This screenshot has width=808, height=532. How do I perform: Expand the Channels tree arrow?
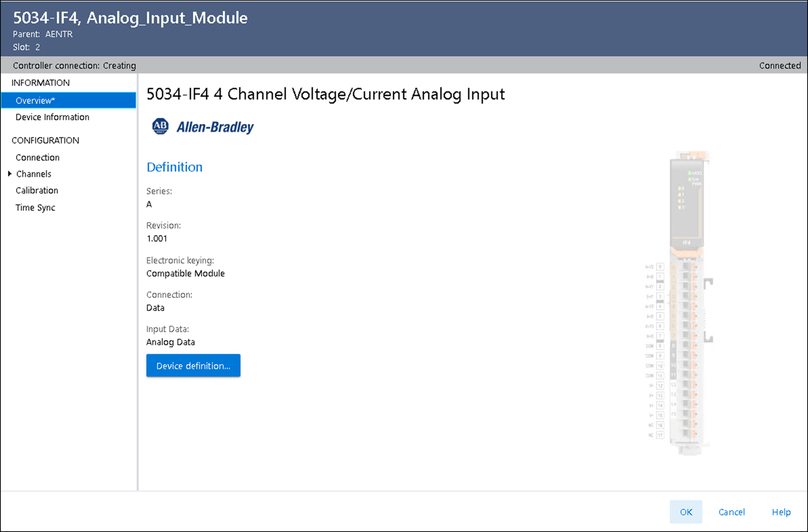[x=10, y=174]
